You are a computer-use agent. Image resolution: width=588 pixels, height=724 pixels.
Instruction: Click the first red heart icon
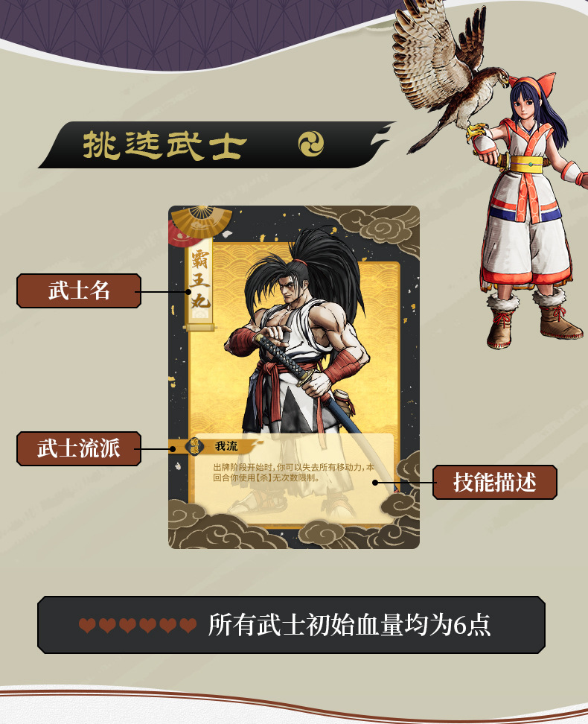point(87,625)
